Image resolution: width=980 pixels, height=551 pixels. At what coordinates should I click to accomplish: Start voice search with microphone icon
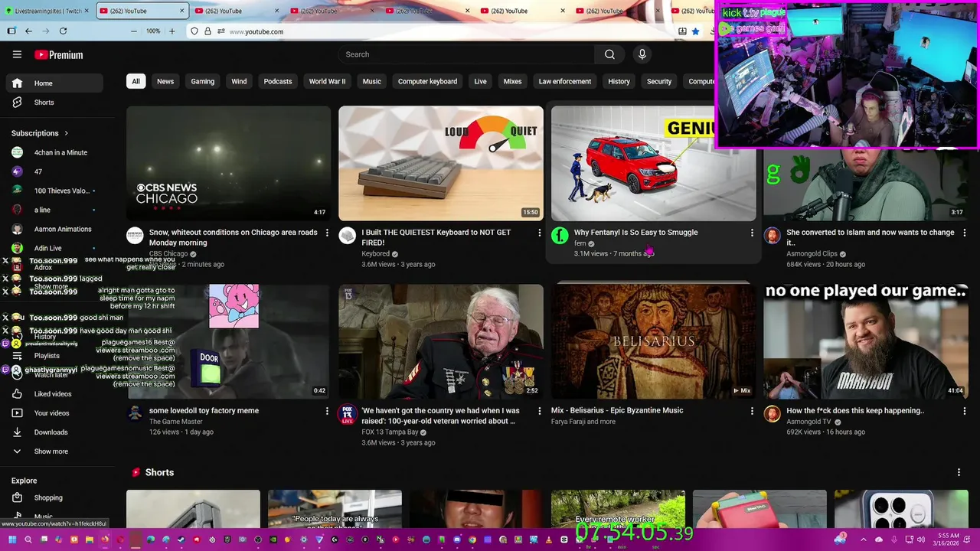[x=642, y=54]
